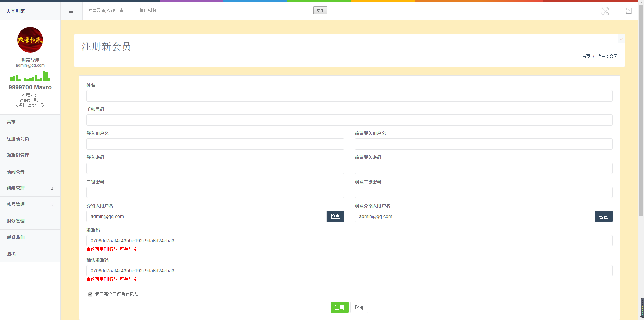The width and height of the screenshot is (644, 320).
Task: Go to 首页 via breadcrumb link
Action: [x=586, y=56]
